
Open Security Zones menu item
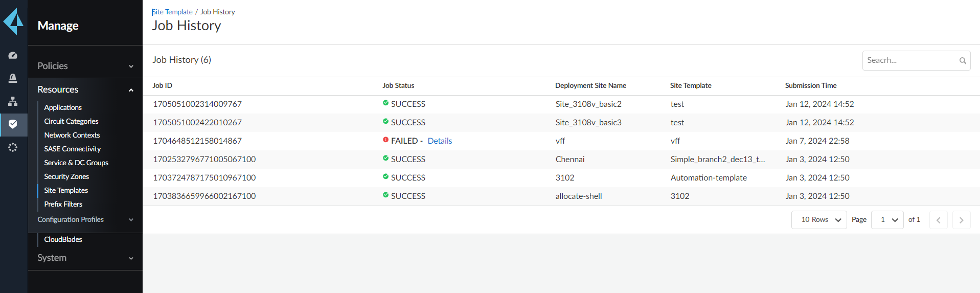pos(66,176)
